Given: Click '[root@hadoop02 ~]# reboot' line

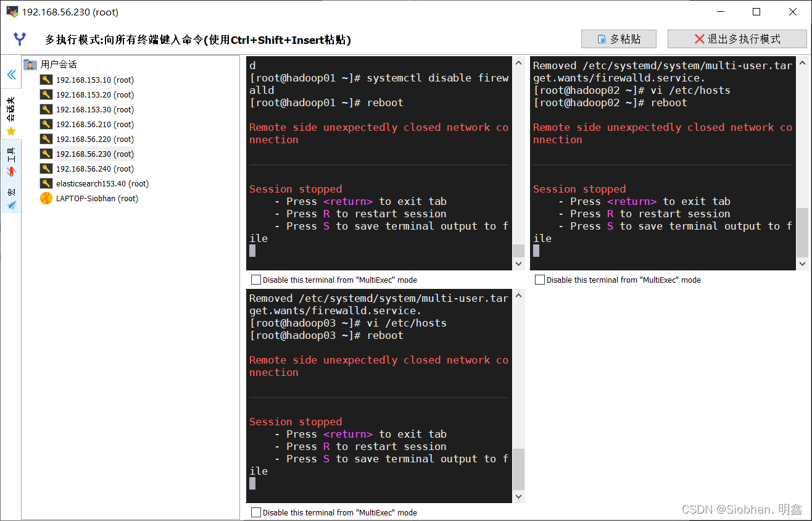Looking at the screenshot, I should [610, 102].
